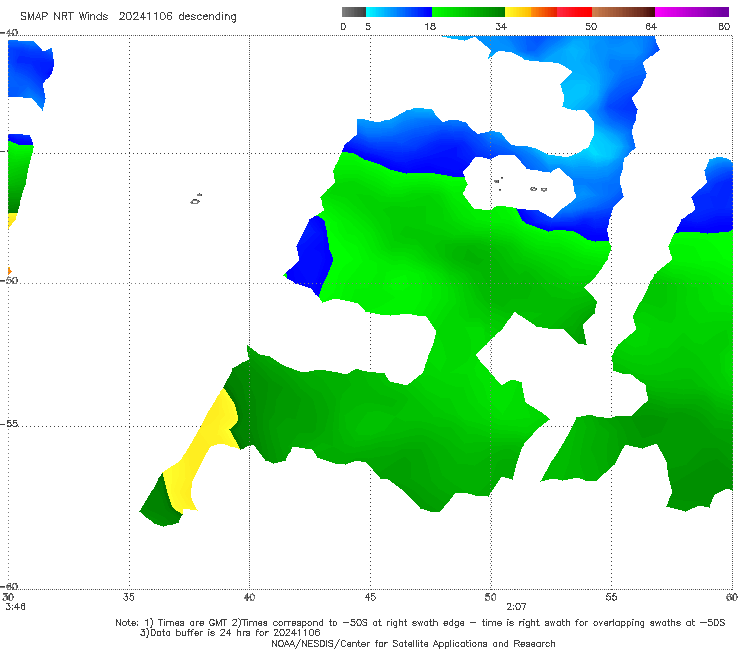Click the '18' label under the color scale

(430, 27)
